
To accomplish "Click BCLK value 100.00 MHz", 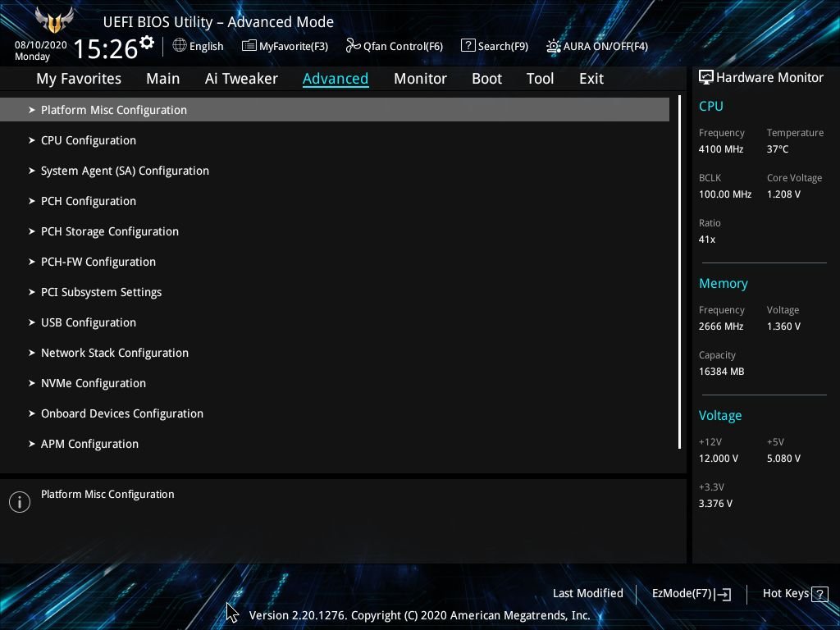I will (x=725, y=194).
